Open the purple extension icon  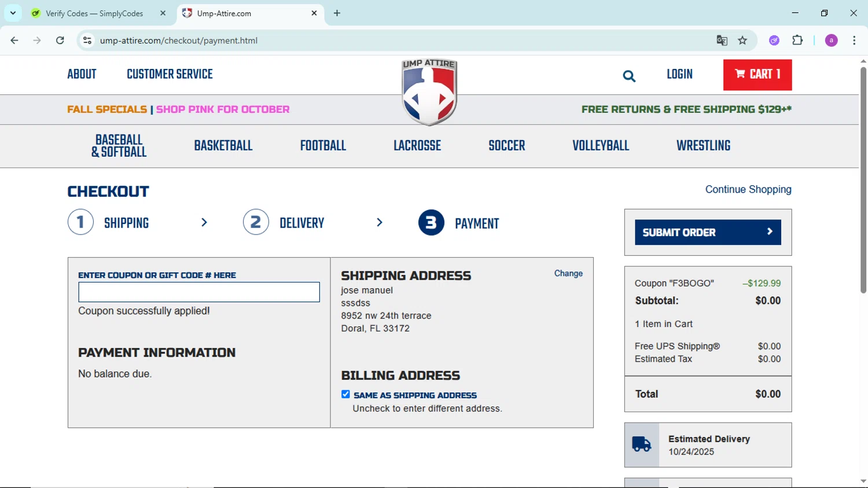point(774,41)
